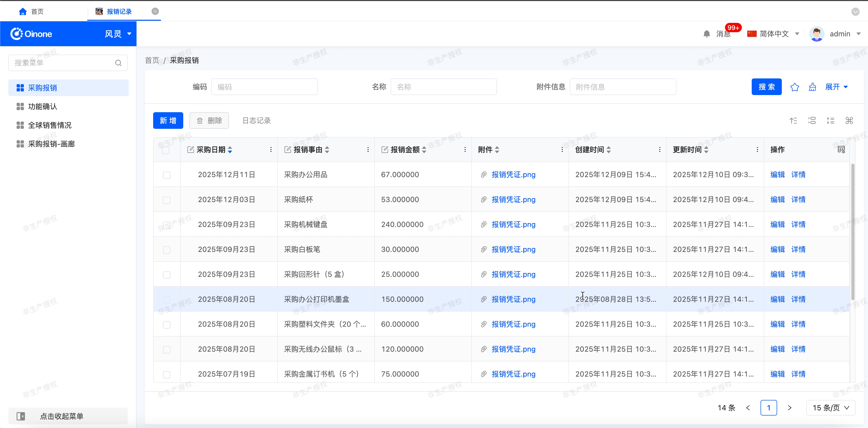Open the 15 条/页 page size dropdown
The image size is (868, 428).
pos(830,408)
